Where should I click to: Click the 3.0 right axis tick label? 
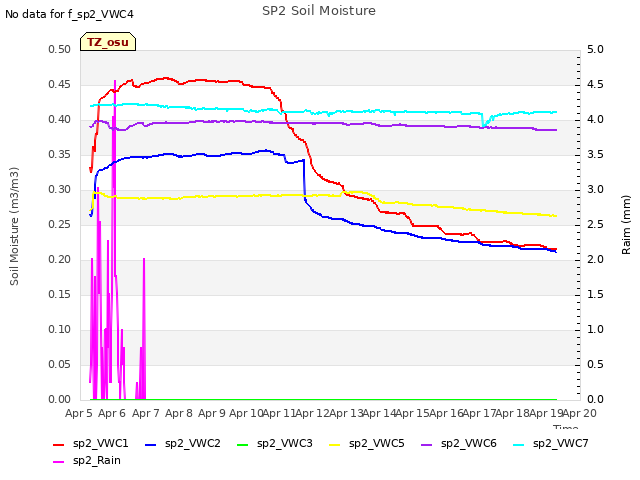(595, 190)
